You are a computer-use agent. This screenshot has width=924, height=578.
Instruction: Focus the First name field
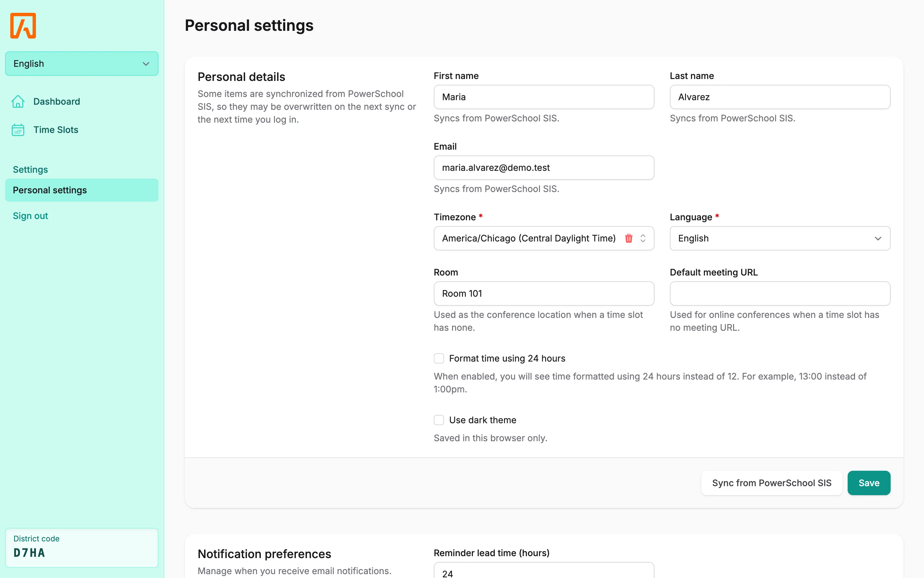tap(544, 97)
